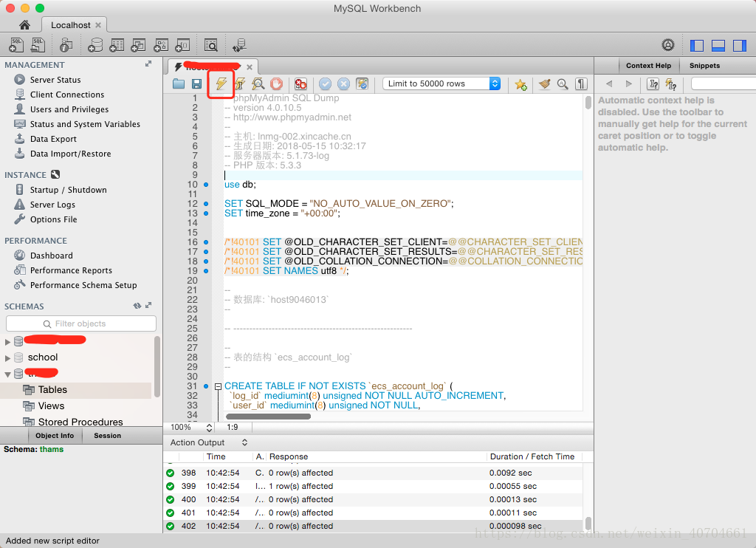Go back in context help
Screen dimensions: 756x548
[609, 84]
